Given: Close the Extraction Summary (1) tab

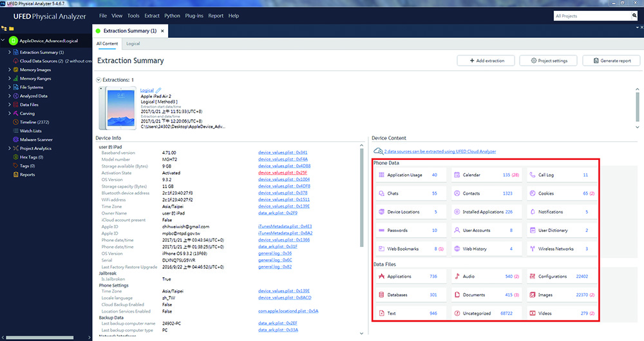Looking at the screenshot, I should point(163,31).
